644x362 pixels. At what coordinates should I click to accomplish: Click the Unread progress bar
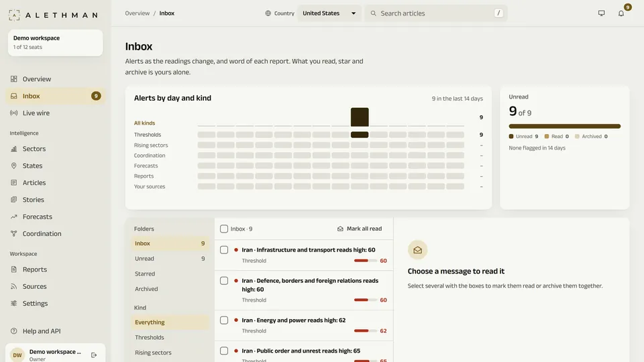[564, 126]
